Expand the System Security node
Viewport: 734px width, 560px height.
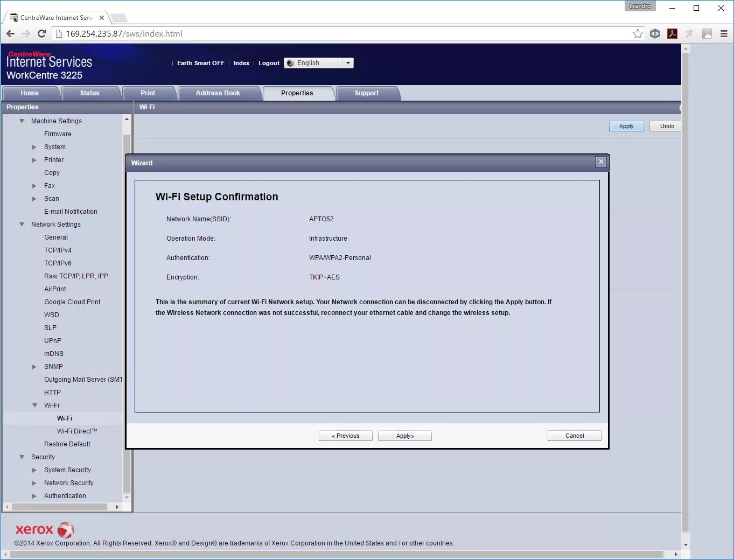click(34, 470)
